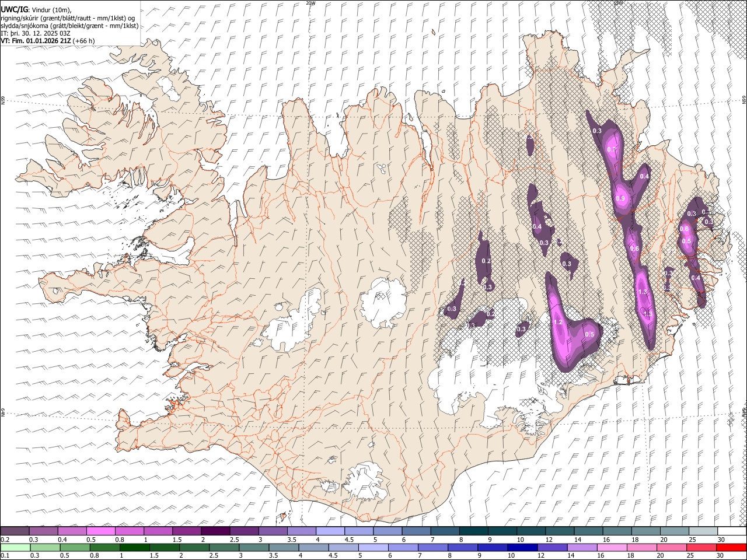The height and width of the screenshot is (560, 747).
Task: Click the white Hofsjökull glacier in central Iceland
Action: [x=383, y=302]
